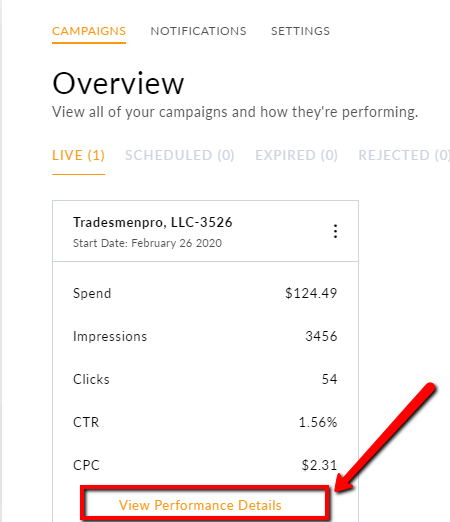Click the Start Date February 26 2020 text

click(x=147, y=243)
